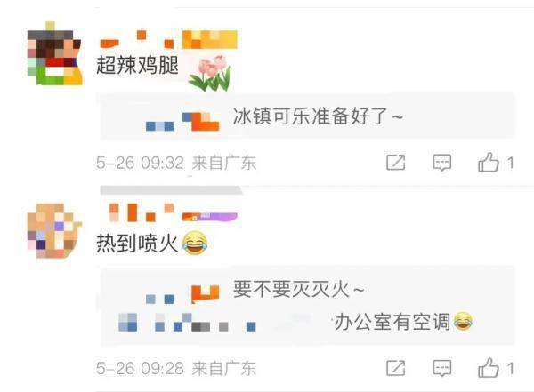Like the 热到喷火 comment with thumbs-up
This screenshot has height=392, width=534.
tap(489, 368)
